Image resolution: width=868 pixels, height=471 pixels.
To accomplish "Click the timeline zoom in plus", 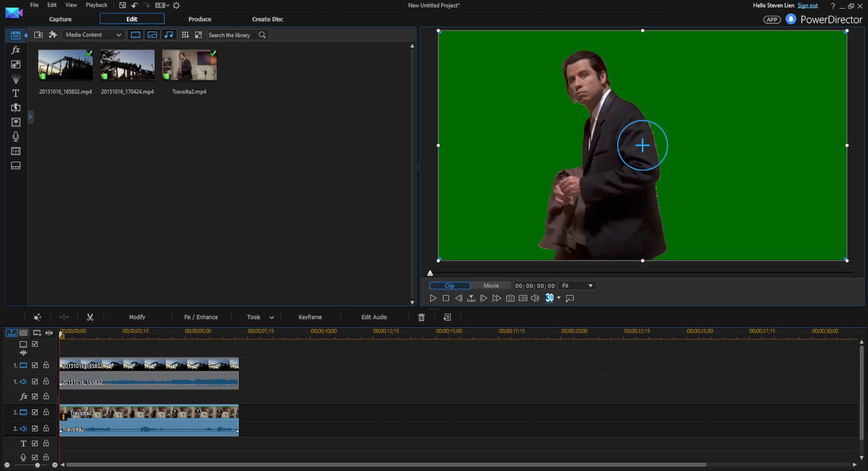I will pyautogui.click(x=55, y=465).
